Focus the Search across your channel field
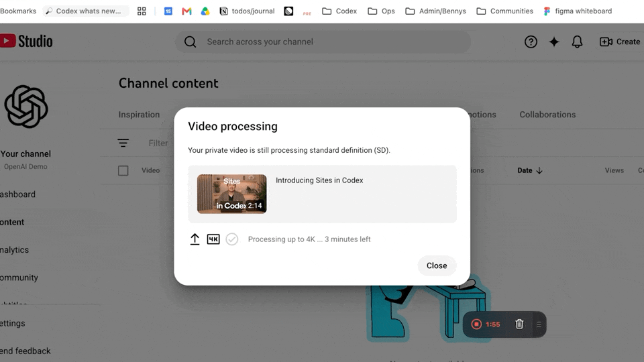This screenshot has width=644, height=362. (x=323, y=42)
